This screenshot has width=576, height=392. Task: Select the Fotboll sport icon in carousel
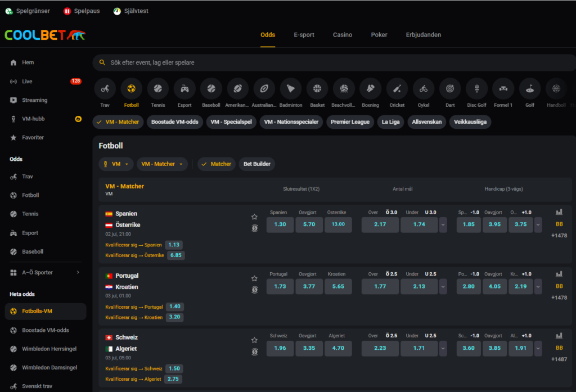tap(131, 88)
